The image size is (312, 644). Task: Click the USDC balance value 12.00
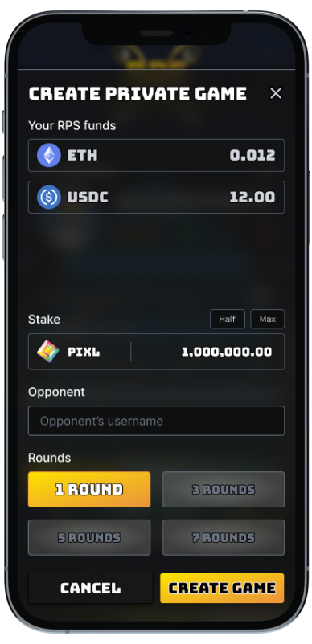pyautogui.click(x=252, y=198)
